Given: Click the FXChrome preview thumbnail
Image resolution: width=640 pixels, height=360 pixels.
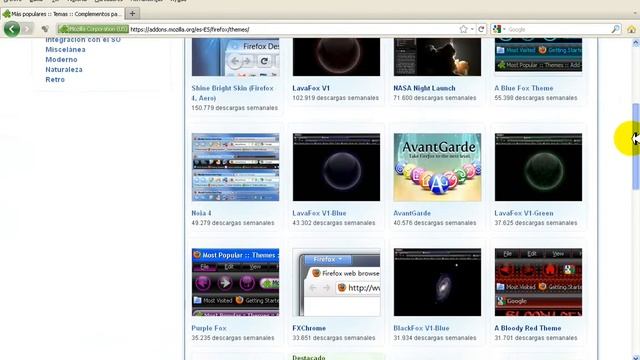Looking at the screenshot, I should coord(336,282).
